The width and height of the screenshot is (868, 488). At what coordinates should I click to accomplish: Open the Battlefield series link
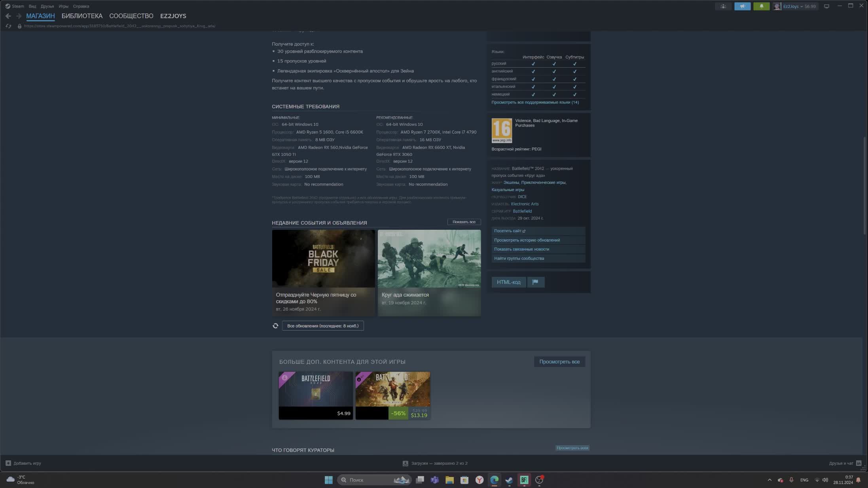[522, 211]
